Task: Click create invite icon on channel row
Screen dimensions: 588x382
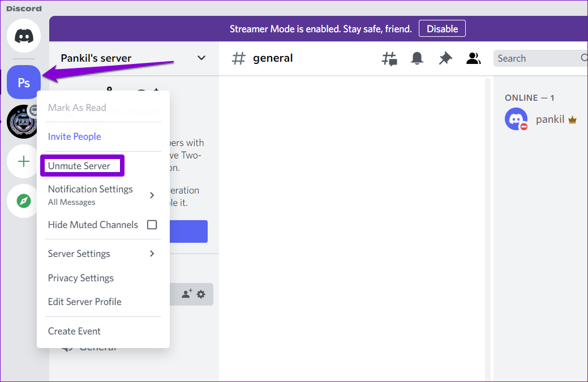Action: coord(187,294)
